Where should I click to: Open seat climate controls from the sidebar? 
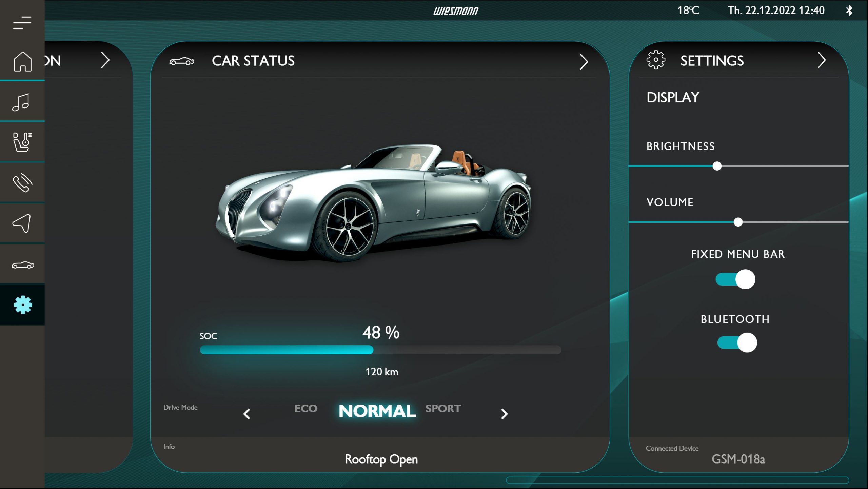(22, 142)
